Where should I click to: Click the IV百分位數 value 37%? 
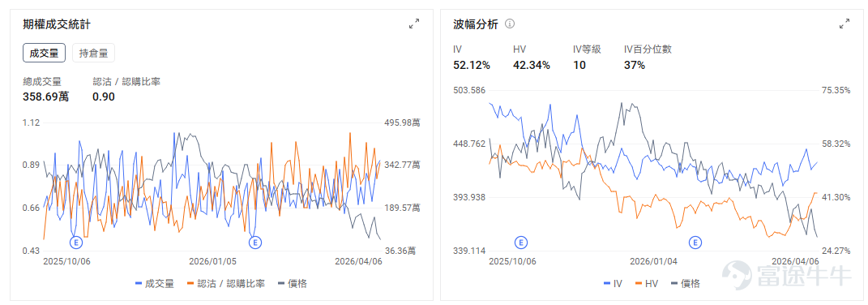coord(635,65)
